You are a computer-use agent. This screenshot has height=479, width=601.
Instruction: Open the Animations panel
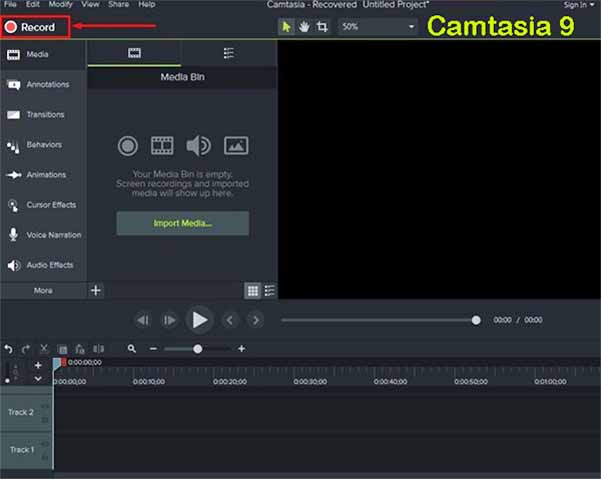[43, 175]
